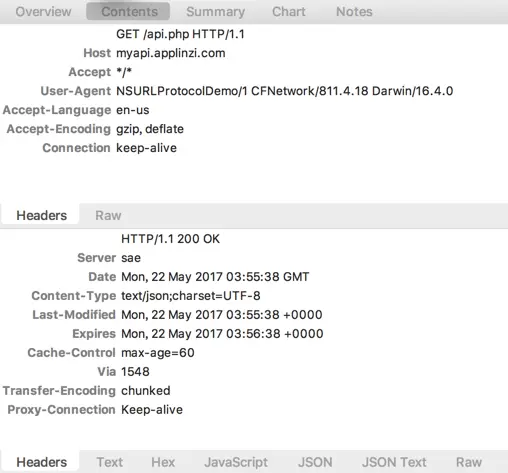This screenshot has height=473, width=508.
Task: Select the chunked value
Action: click(x=146, y=391)
